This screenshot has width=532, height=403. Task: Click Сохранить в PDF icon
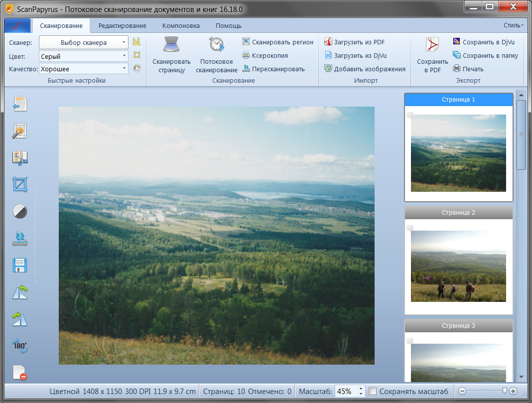[x=432, y=44]
